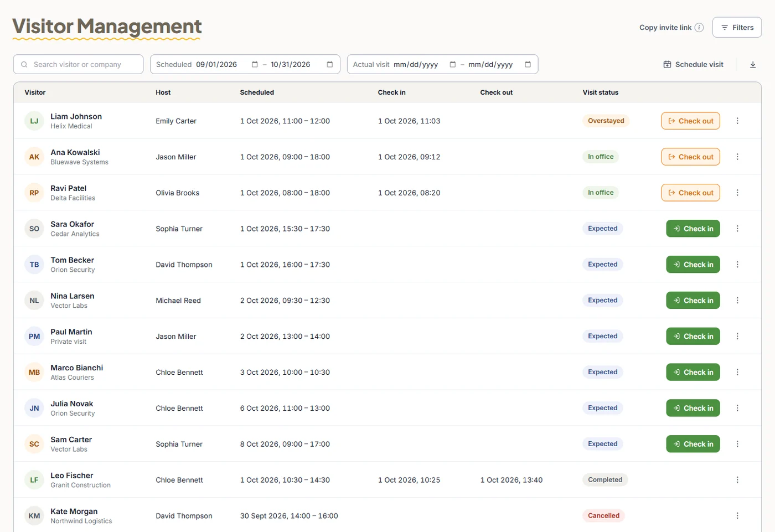Open the Filters panel
The width and height of the screenshot is (775, 532).
[737, 27]
